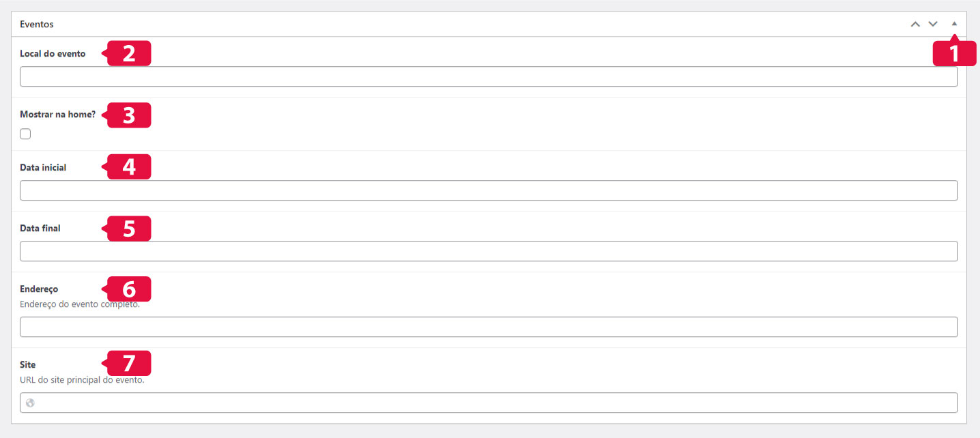The width and height of the screenshot is (980, 438).
Task: Move the Eventos panel up with chevron
Action: point(915,24)
